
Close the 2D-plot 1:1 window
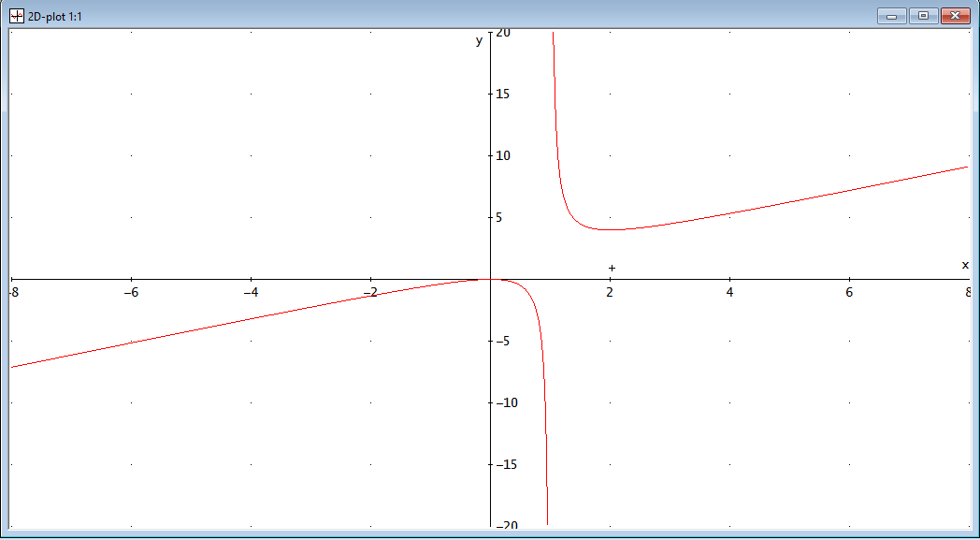pyautogui.click(x=954, y=16)
